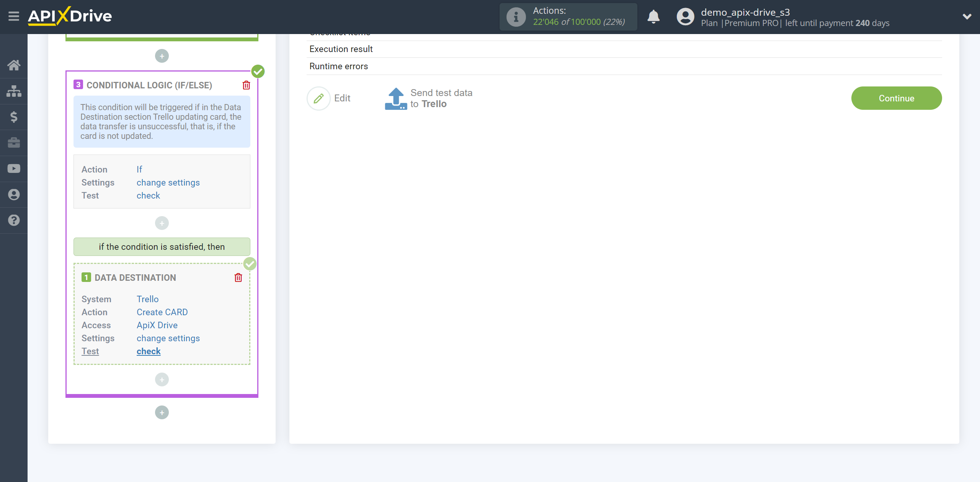Click Send test data upload icon
This screenshot has width=980, height=482.
tap(396, 99)
